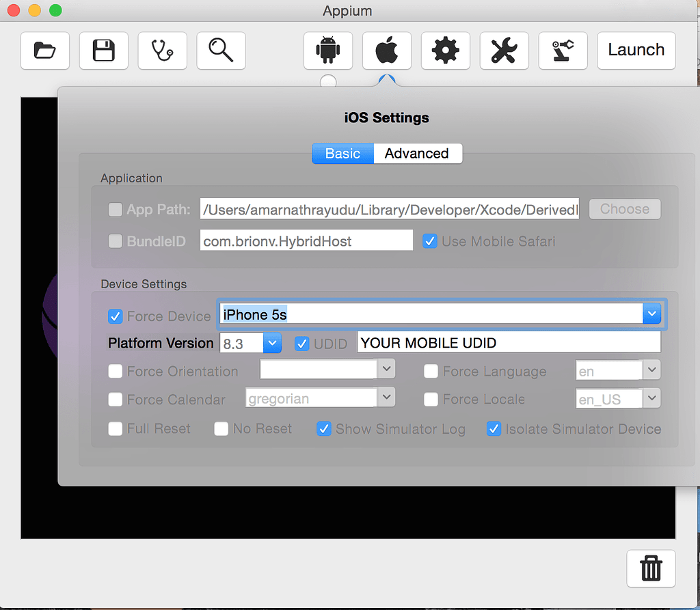The height and width of the screenshot is (610, 700).
Task: Switch to the Advanced tab
Action: pyautogui.click(x=418, y=153)
